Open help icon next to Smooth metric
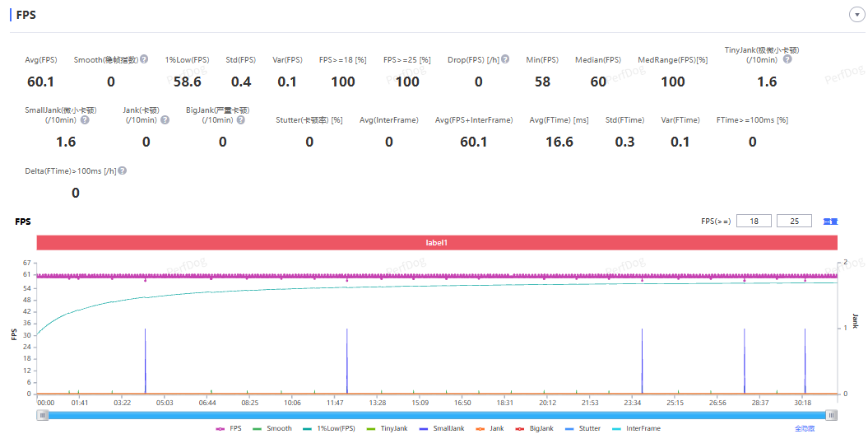868x434 pixels. 144,59
